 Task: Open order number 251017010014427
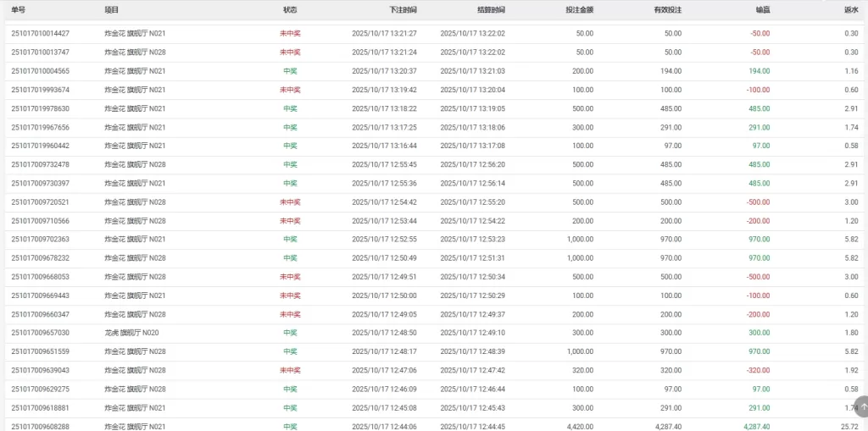click(x=41, y=34)
